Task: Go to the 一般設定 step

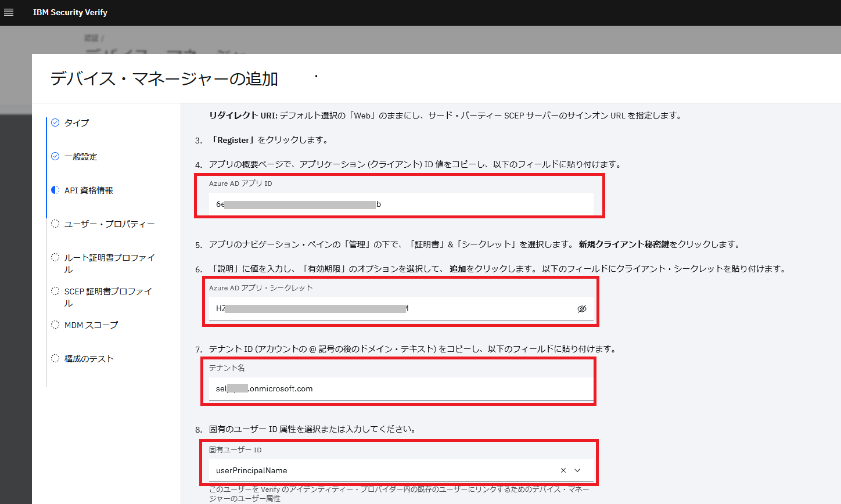Action: pos(81,156)
